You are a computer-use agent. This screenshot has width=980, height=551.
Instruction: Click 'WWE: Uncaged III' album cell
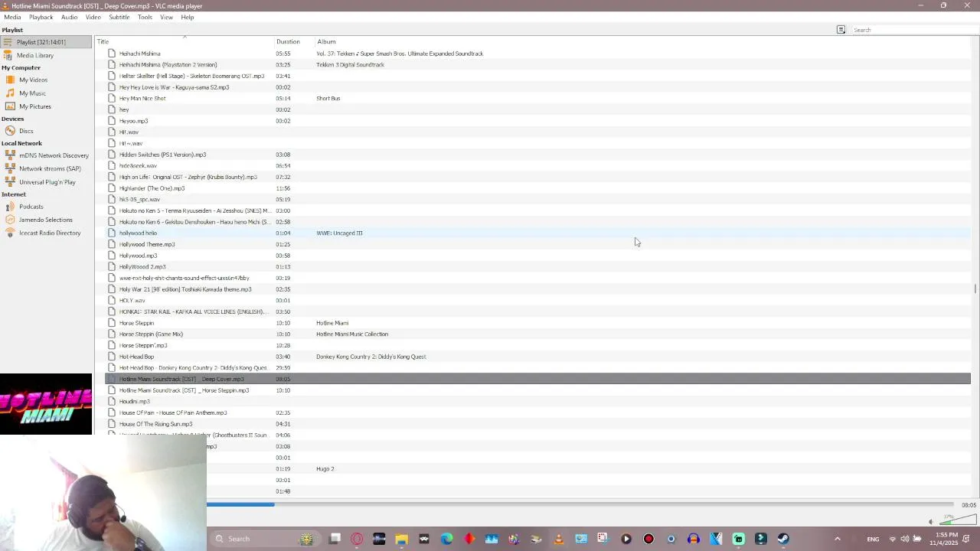(339, 233)
